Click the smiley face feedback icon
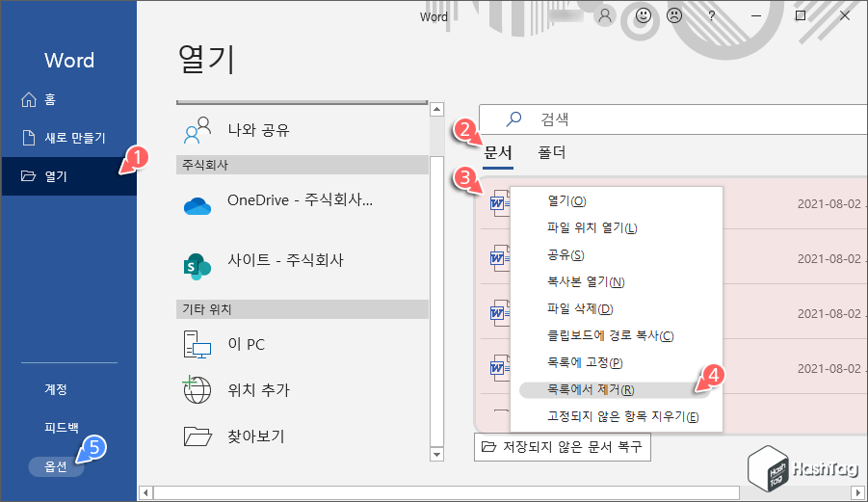 643,16
